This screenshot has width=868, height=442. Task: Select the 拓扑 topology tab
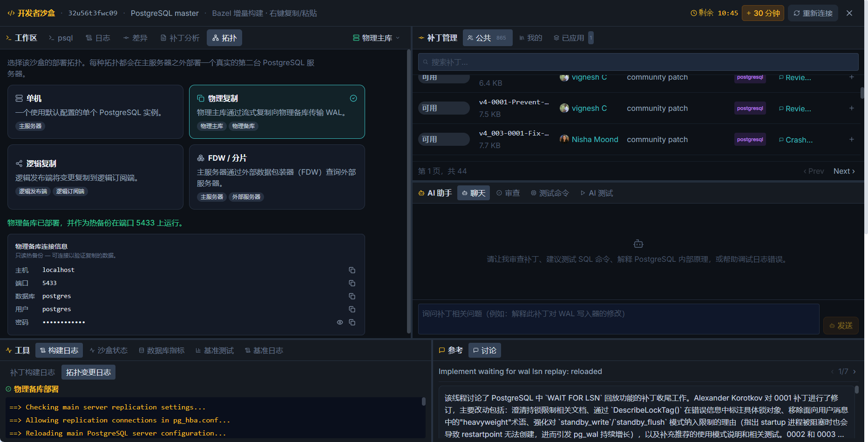[x=224, y=38]
